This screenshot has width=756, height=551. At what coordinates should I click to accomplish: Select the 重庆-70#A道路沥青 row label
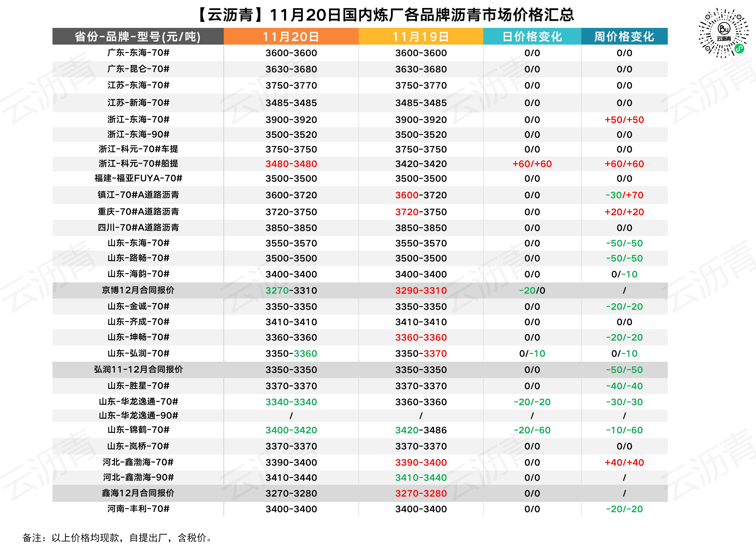coord(138,212)
